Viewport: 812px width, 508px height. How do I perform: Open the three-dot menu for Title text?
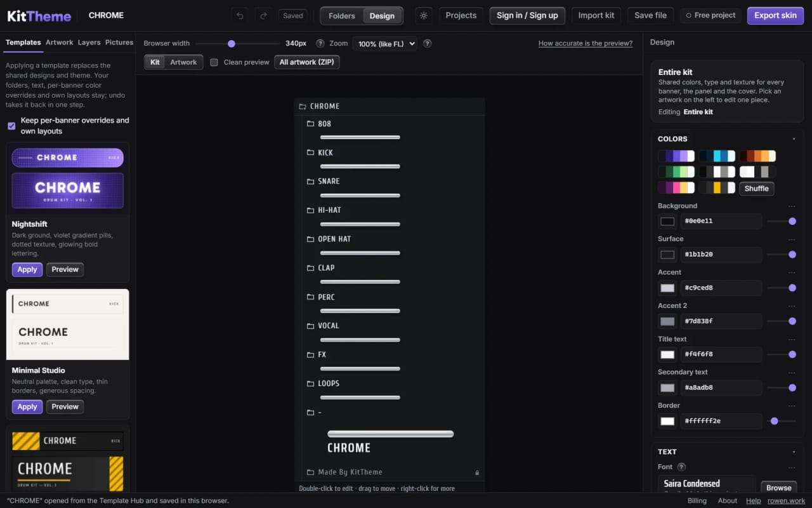click(792, 339)
